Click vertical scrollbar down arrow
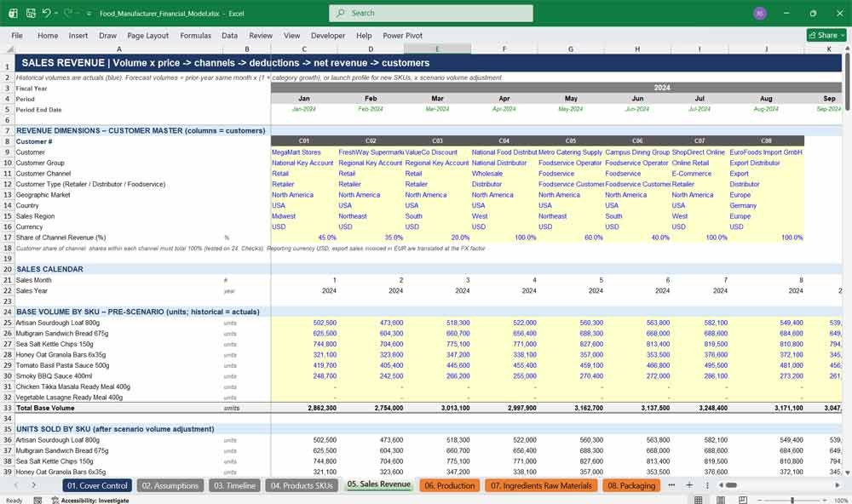Image resolution: width=852 pixels, height=504 pixels. pyautogui.click(x=847, y=473)
